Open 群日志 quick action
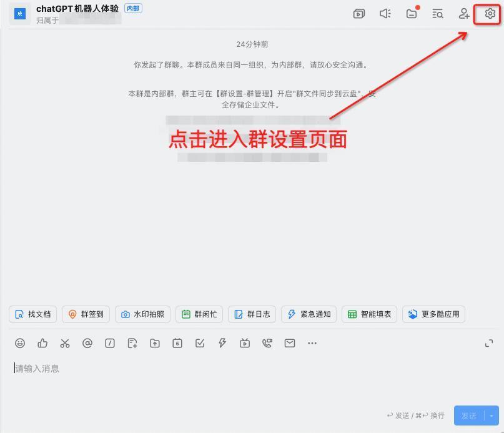 pyautogui.click(x=252, y=314)
